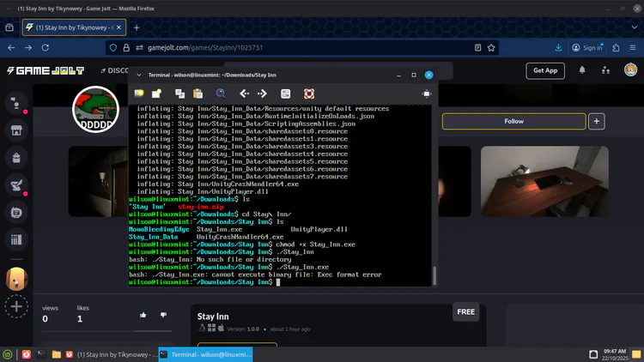This screenshot has width=644, height=362.
Task: Open the desk screenshot thumbnail
Action: coord(544,181)
